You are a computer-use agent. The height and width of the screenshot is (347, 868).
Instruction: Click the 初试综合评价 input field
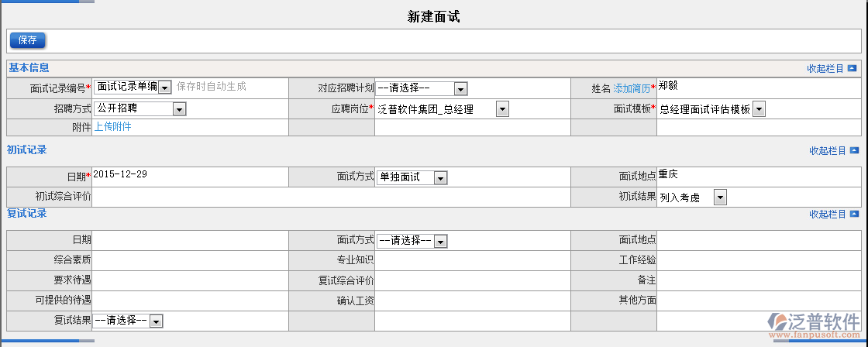coord(342,197)
